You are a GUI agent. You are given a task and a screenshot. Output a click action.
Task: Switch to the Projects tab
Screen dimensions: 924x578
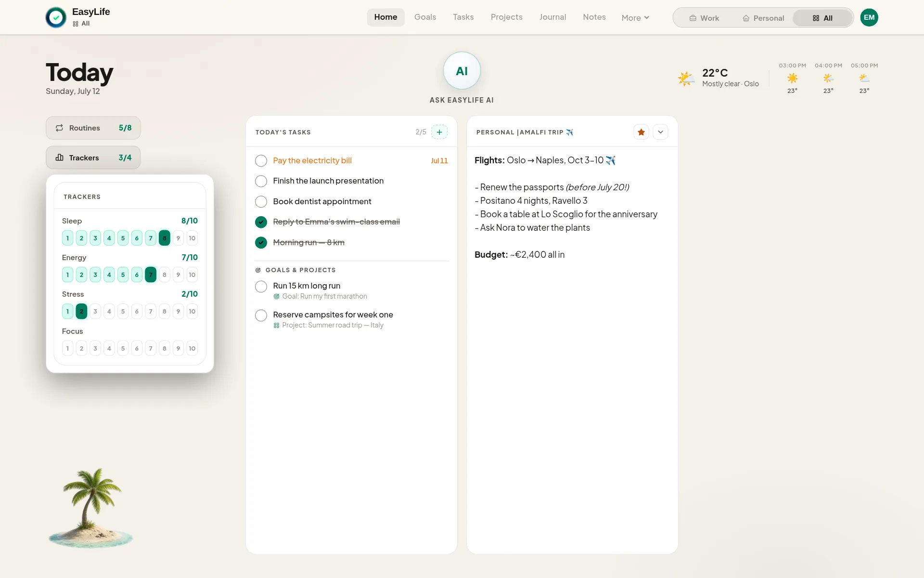[x=506, y=17]
